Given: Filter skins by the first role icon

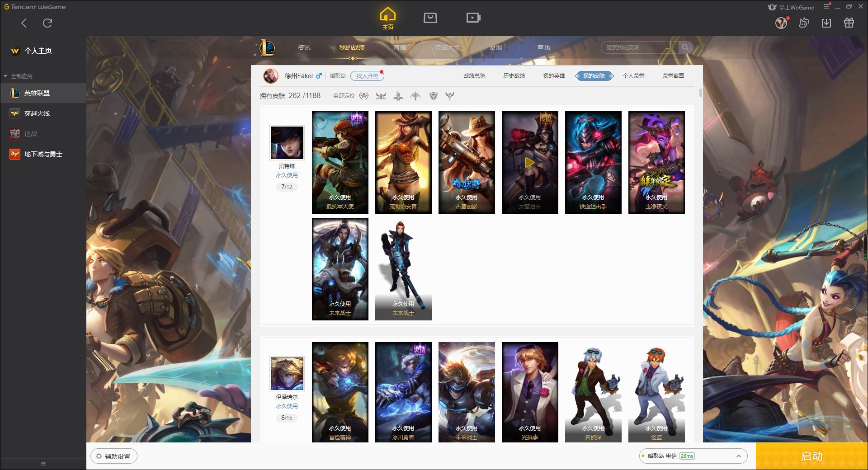Looking at the screenshot, I should pyautogui.click(x=364, y=96).
